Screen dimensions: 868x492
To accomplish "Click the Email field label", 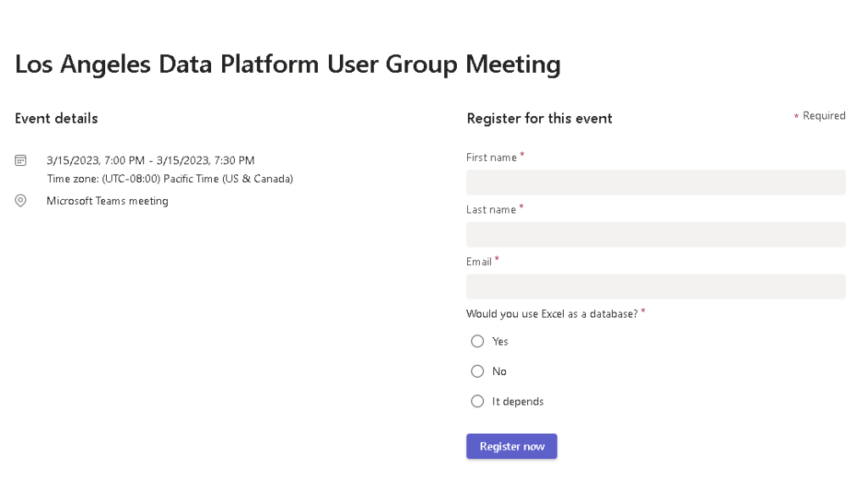I will coord(479,262).
